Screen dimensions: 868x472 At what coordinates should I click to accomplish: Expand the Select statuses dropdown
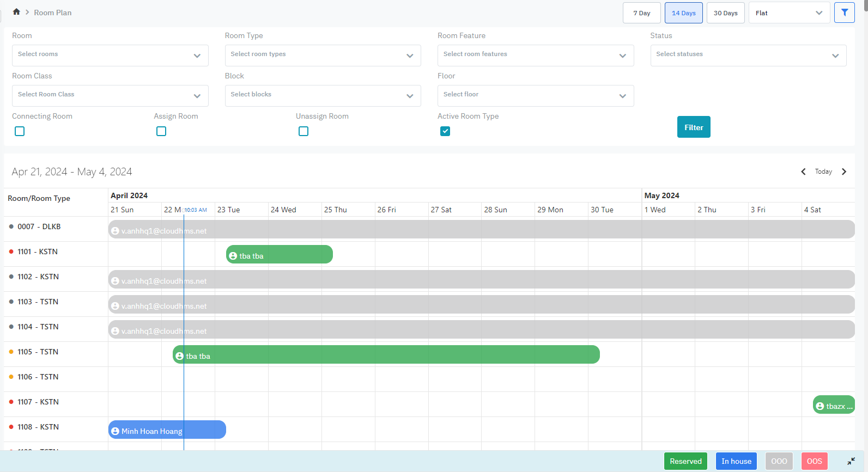pyautogui.click(x=748, y=56)
